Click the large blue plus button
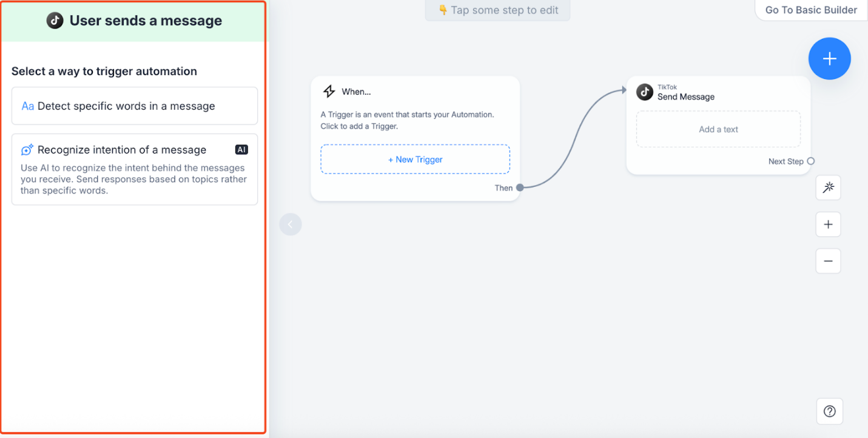The image size is (868, 438). click(x=829, y=58)
